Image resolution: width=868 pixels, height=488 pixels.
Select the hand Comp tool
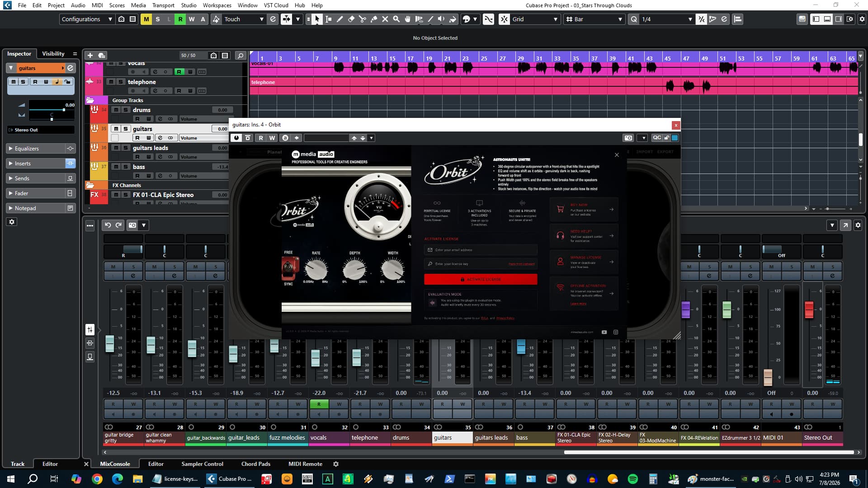407,19
